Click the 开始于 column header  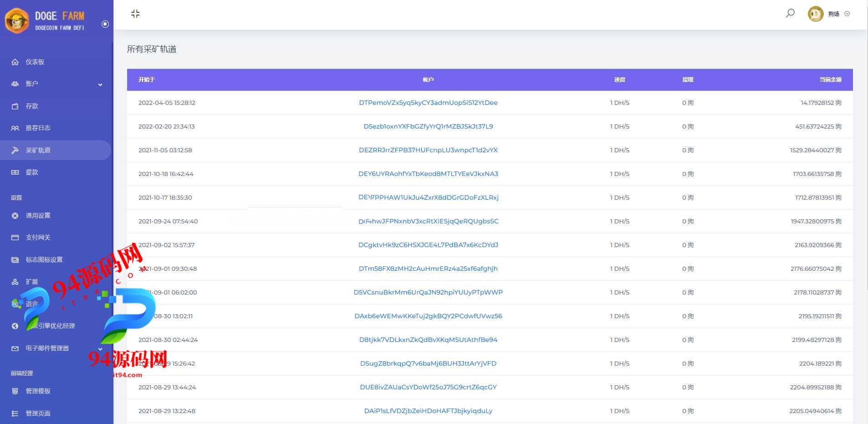[x=147, y=80]
